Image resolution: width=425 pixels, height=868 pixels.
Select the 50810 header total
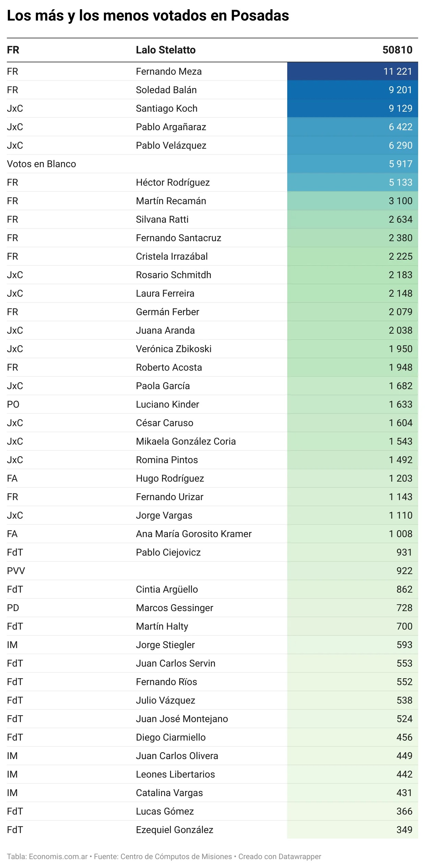click(397, 50)
